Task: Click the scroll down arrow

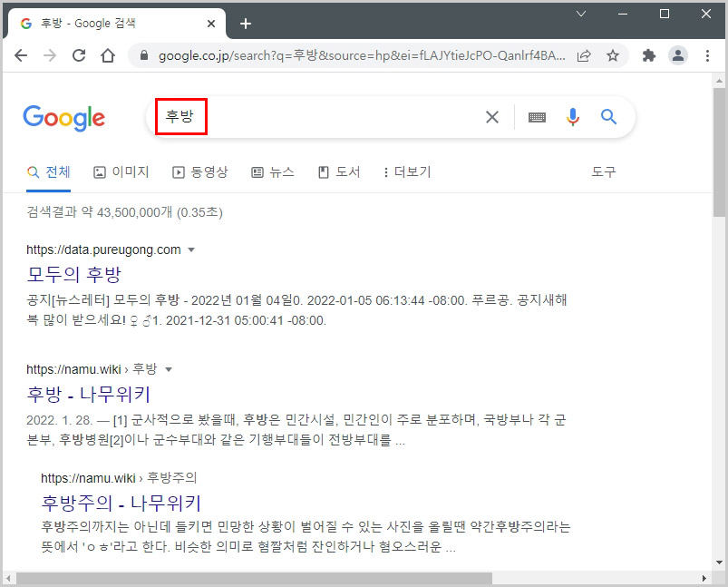Action: point(719,563)
